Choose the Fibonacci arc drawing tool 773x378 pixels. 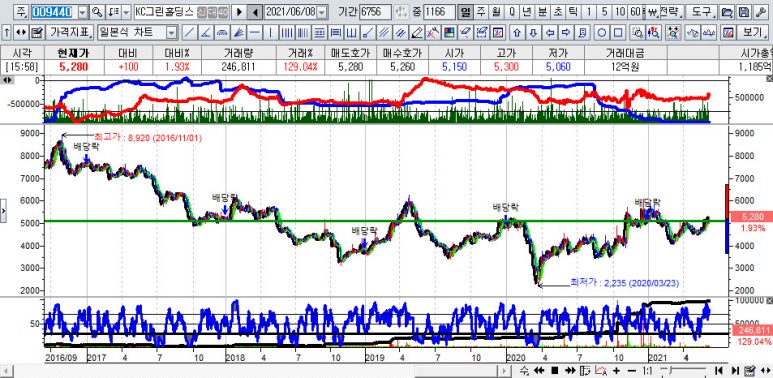point(222,33)
